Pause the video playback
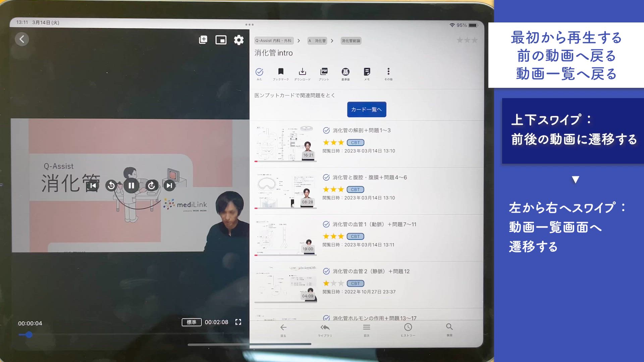Viewport: 644px width, 362px height. coord(131,185)
